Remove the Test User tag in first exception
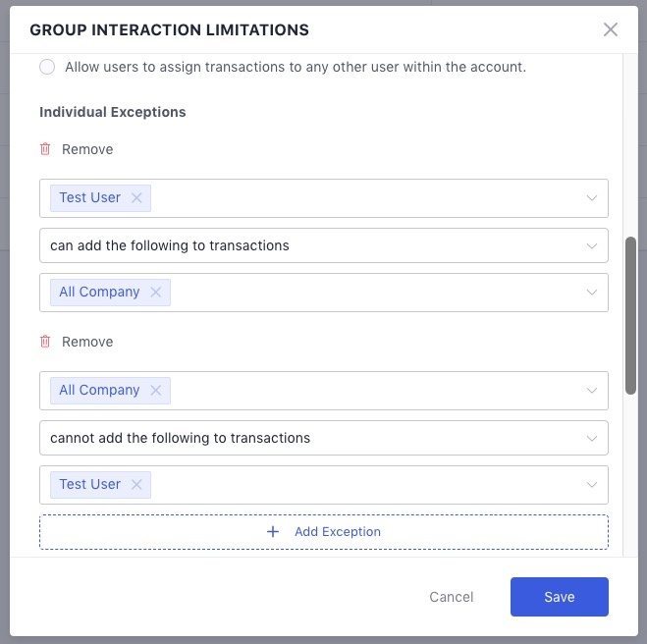 click(136, 198)
